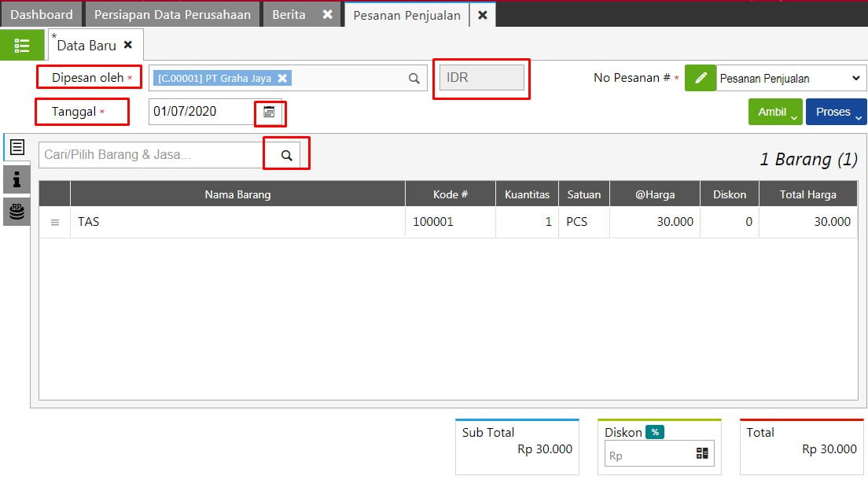Click the PCS unit cell
868x480 pixels.
pos(583,222)
